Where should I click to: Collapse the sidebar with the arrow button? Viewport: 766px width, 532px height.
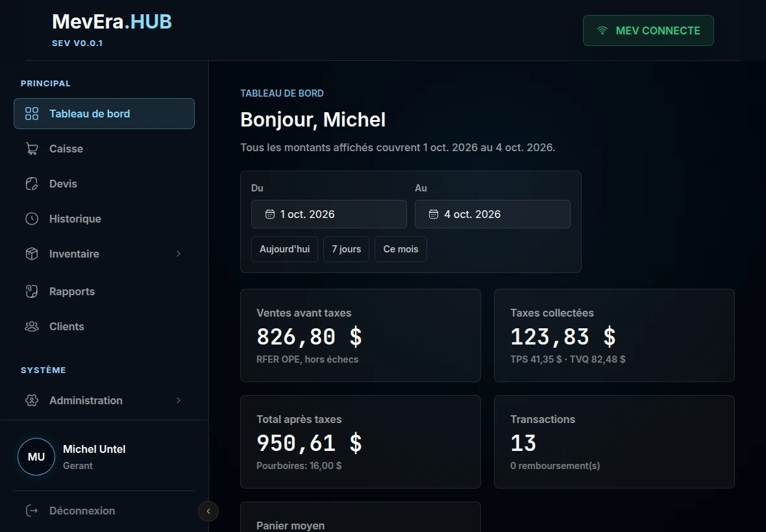click(x=208, y=511)
